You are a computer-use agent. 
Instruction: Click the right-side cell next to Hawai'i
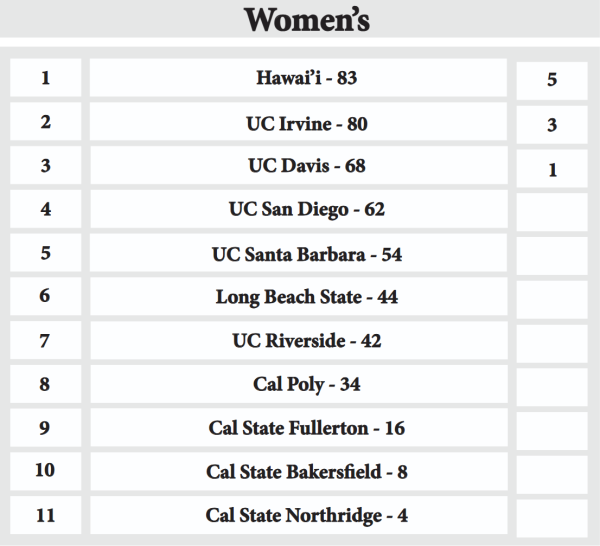tap(552, 80)
